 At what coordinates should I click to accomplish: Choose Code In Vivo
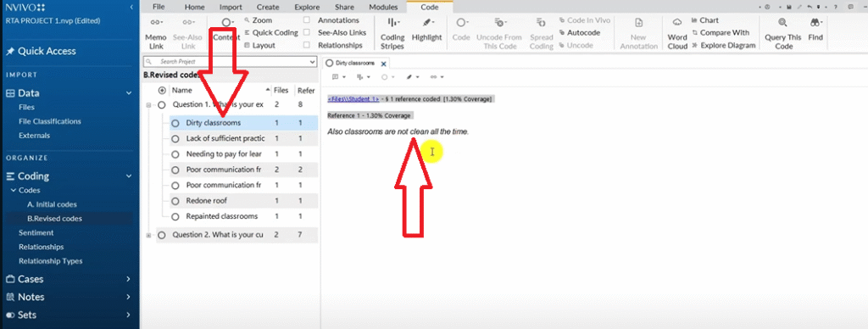(585, 20)
